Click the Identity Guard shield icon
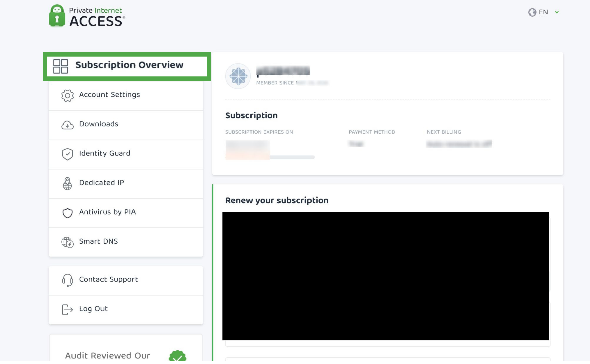Image resolution: width=590 pixels, height=364 pixels. coord(67,154)
